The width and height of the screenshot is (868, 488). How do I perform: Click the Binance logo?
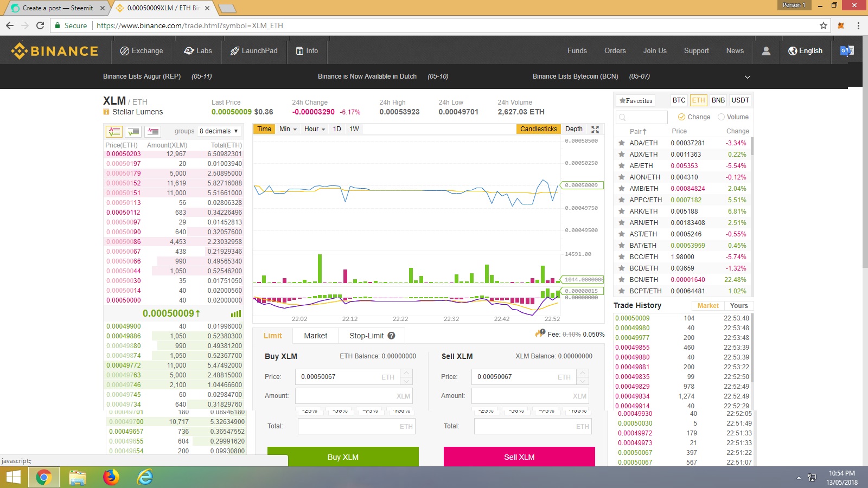[55, 51]
